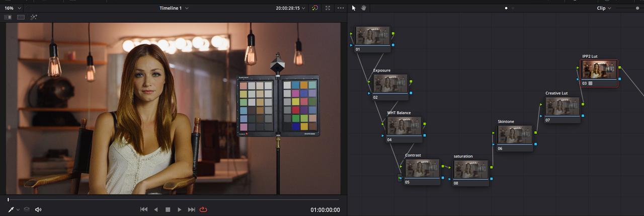Open the 20:00:28:15 timecode dropdown
Screen dimensions: 644x216
point(291,8)
